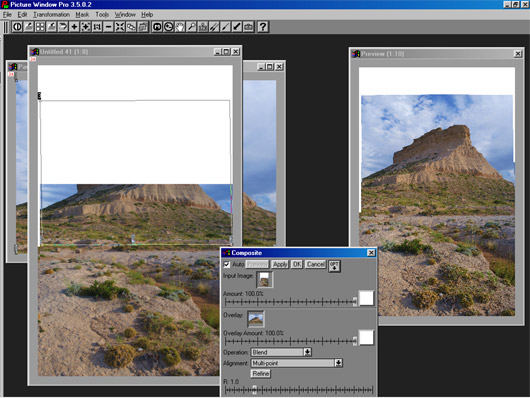The height and width of the screenshot is (398, 530).
Task: Click the white swatch beside Overlay Amount slider
Action: click(x=366, y=337)
